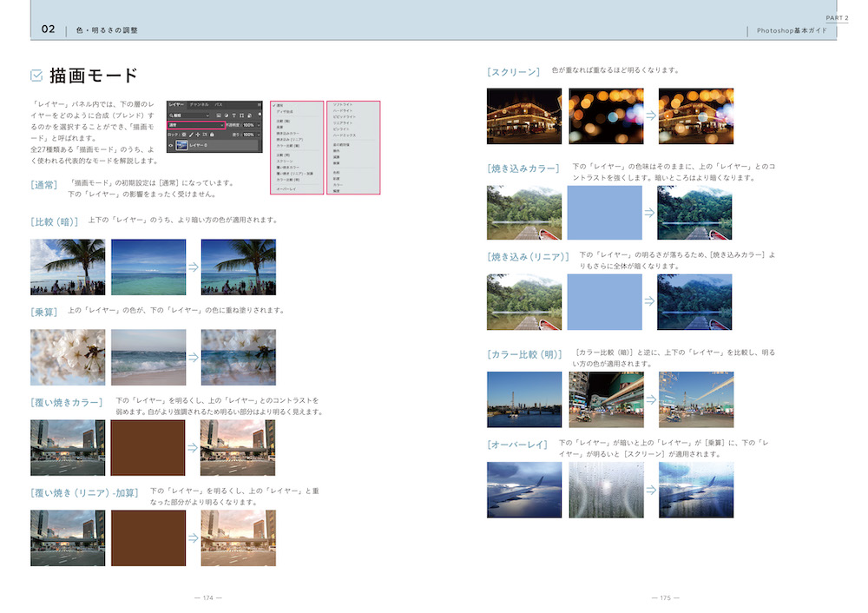Click the [通常] section heading

point(43,184)
